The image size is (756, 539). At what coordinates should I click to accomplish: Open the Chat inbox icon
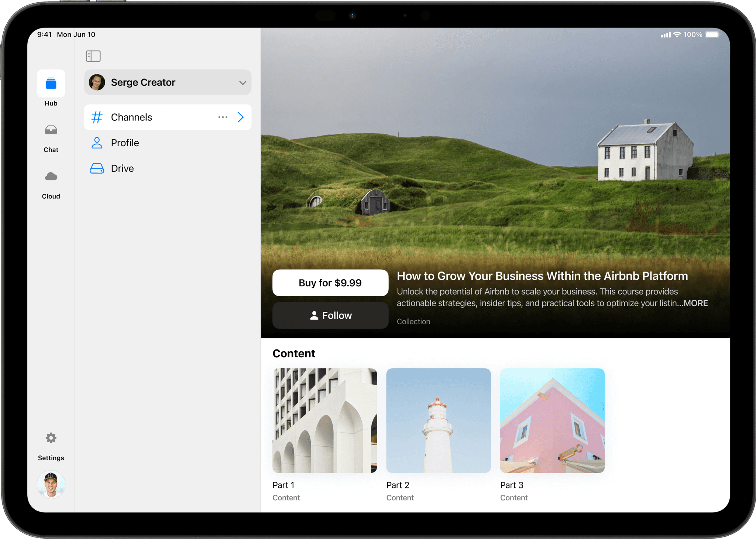(51, 130)
